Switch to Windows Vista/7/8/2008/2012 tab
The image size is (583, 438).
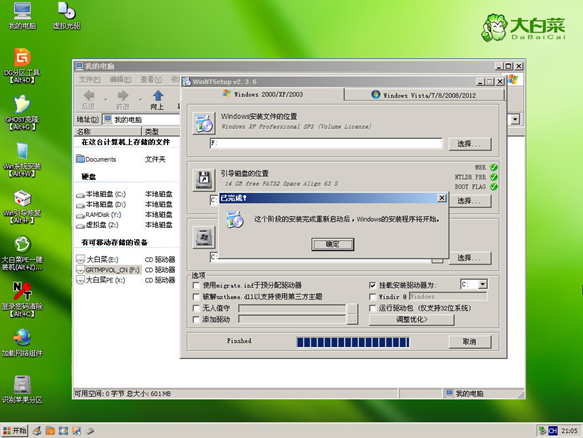[x=424, y=95]
